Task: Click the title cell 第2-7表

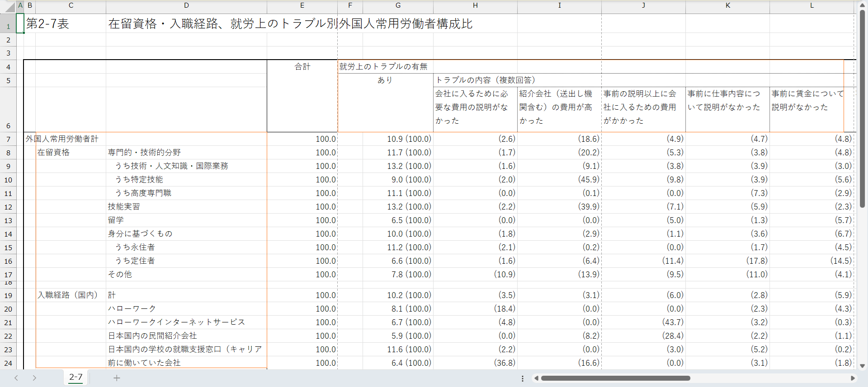Action: click(47, 24)
